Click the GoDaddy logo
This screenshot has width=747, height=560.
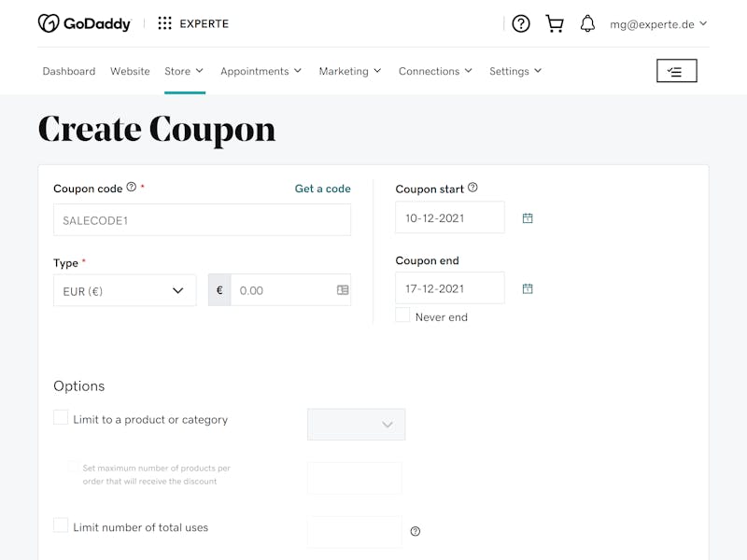pyautogui.click(x=84, y=23)
